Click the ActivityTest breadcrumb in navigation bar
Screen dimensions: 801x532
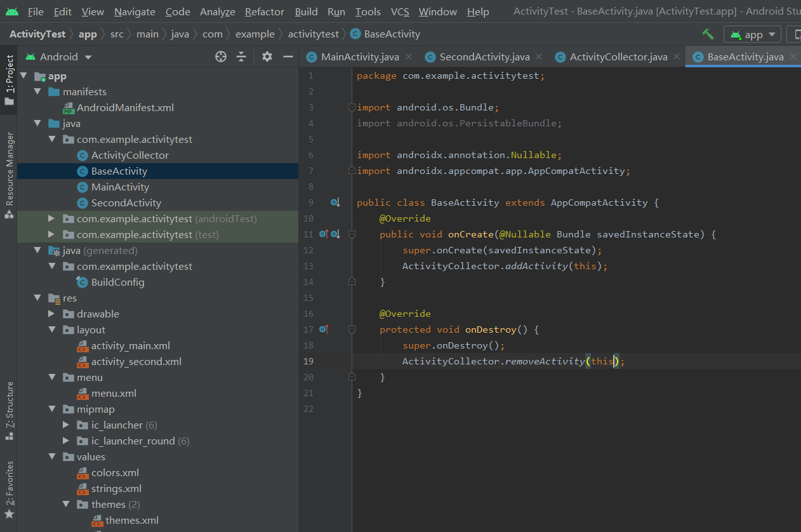tap(37, 34)
